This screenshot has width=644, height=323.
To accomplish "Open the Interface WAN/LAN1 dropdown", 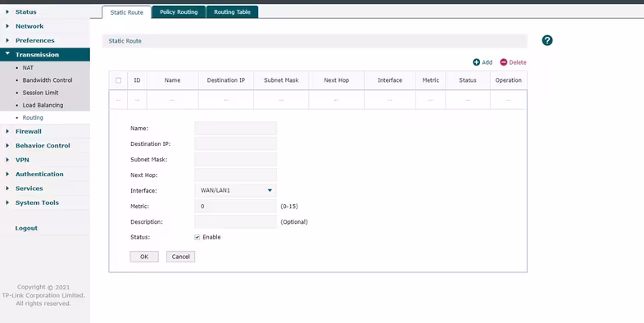I will (x=235, y=191).
